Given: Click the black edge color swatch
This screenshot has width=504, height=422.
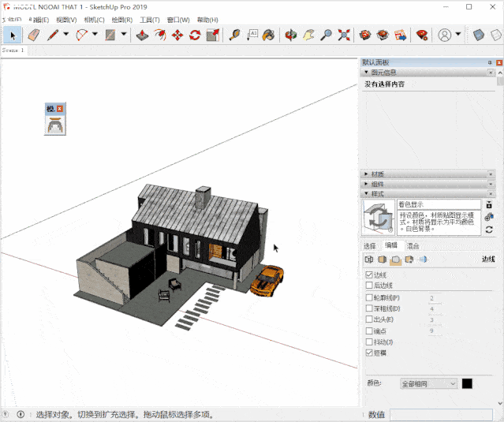Looking at the screenshot, I should click(x=467, y=384).
